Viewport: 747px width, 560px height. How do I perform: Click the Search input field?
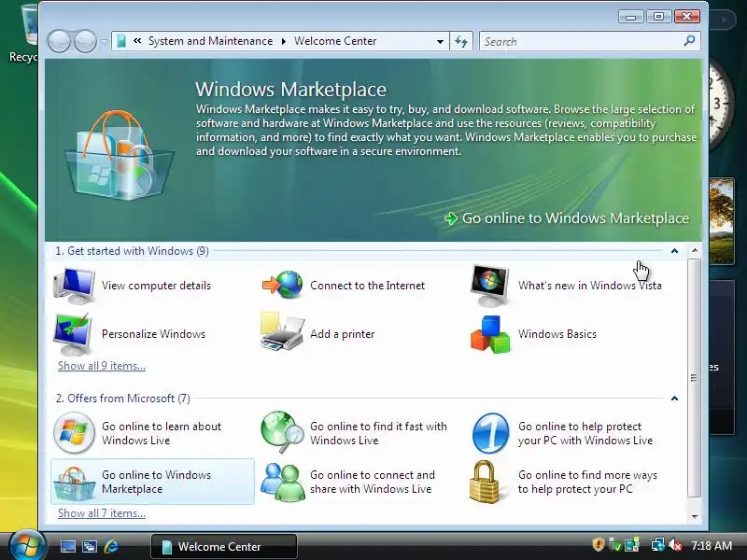click(581, 41)
